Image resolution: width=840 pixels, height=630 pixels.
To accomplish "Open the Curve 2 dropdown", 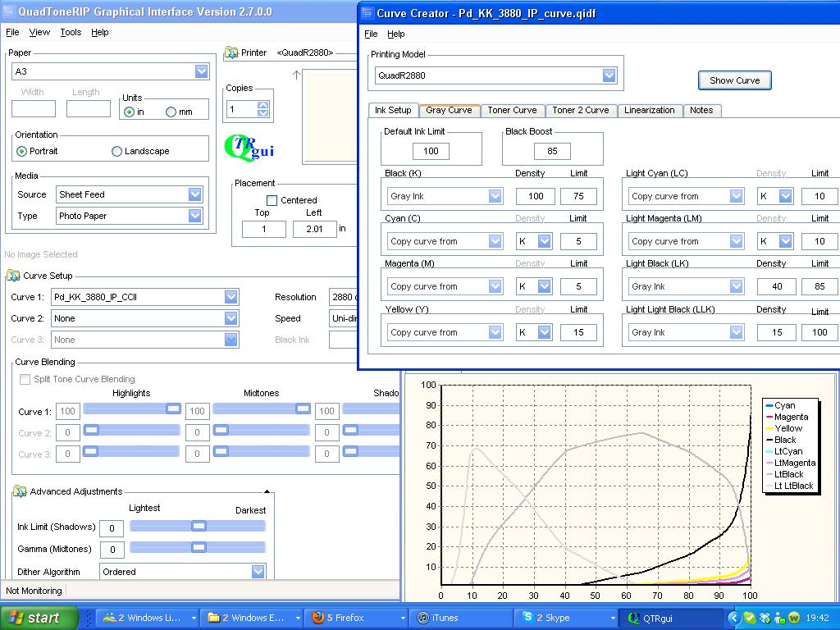I will coord(231,318).
